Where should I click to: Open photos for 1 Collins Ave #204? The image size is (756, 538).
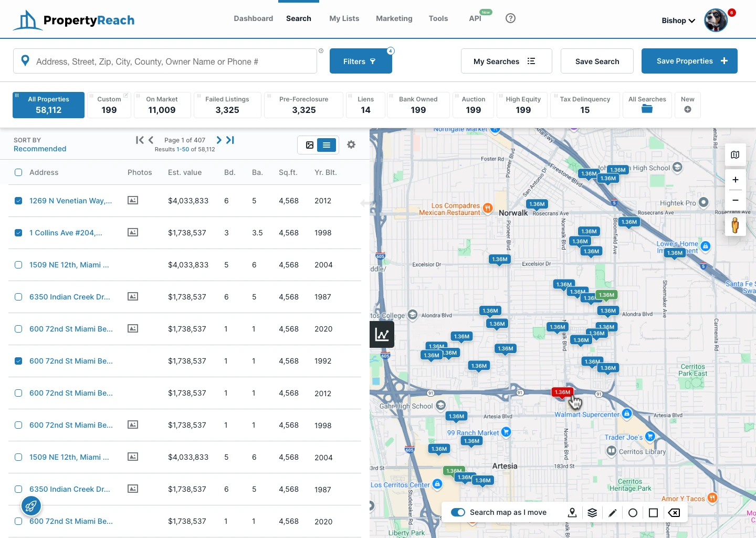tap(133, 232)
